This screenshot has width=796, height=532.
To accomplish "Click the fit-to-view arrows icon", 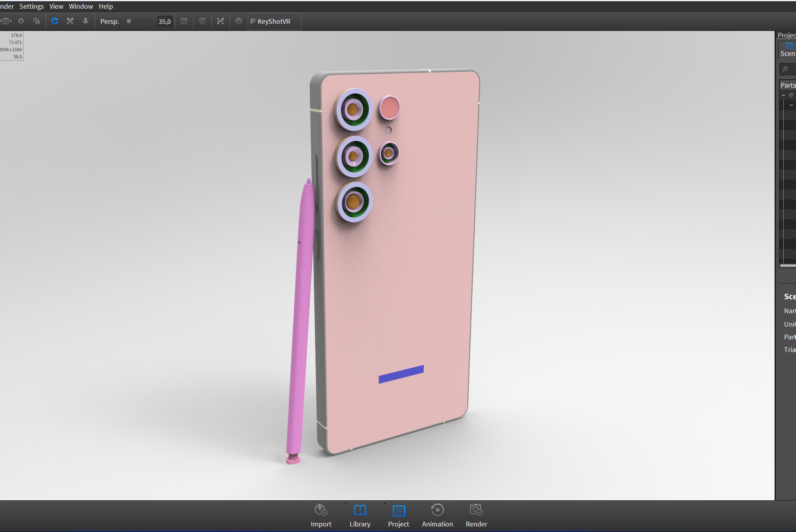I will 70,21.
